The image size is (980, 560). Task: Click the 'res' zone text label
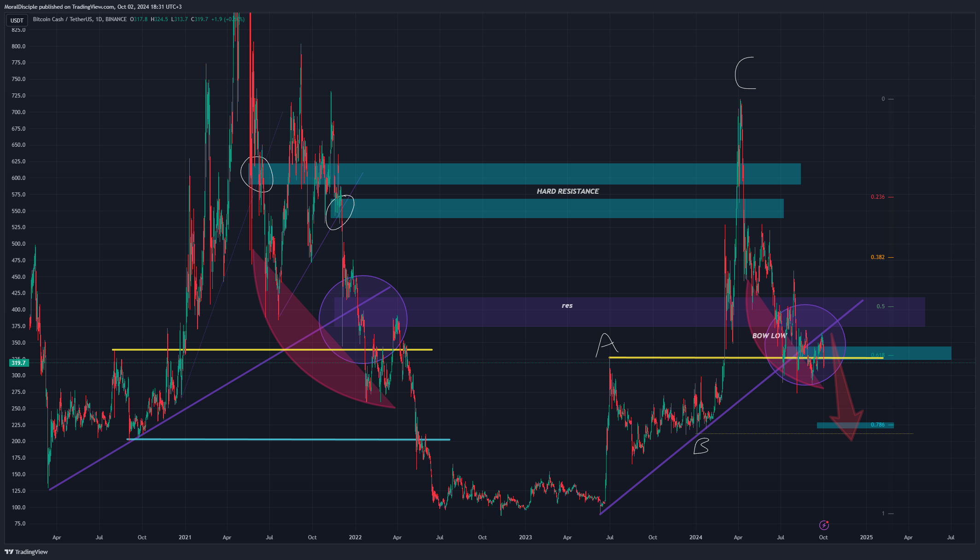pos(567,306)
